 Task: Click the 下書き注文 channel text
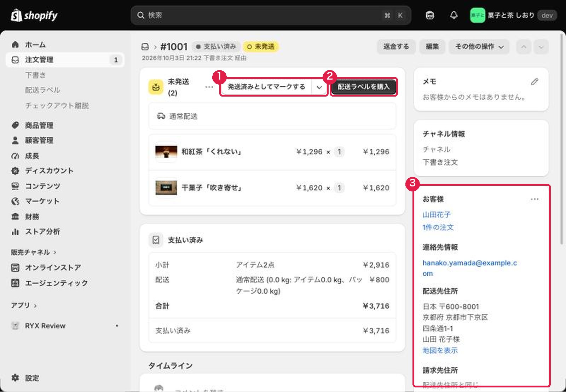pyautogui.click(x=440, y=162)
